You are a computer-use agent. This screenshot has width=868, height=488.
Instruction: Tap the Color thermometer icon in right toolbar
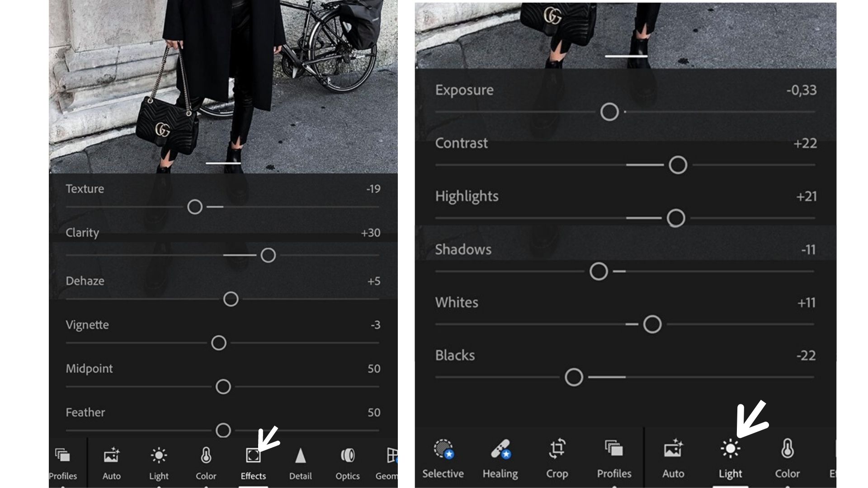point(787,449)
